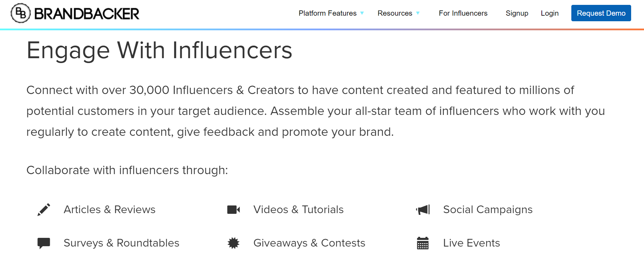Click the Request Demo button
This screenshot has width=644, height=257.
(x=601, y=13)
